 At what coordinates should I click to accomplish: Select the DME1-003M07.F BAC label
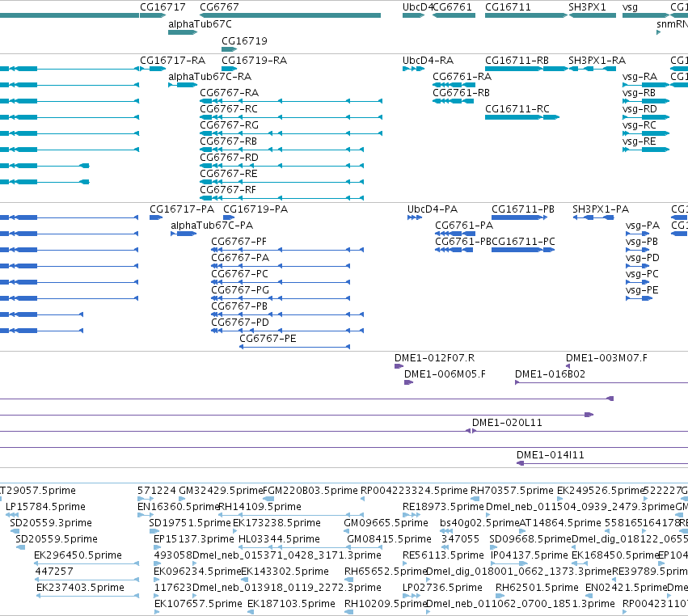click(x=606, y=358)
